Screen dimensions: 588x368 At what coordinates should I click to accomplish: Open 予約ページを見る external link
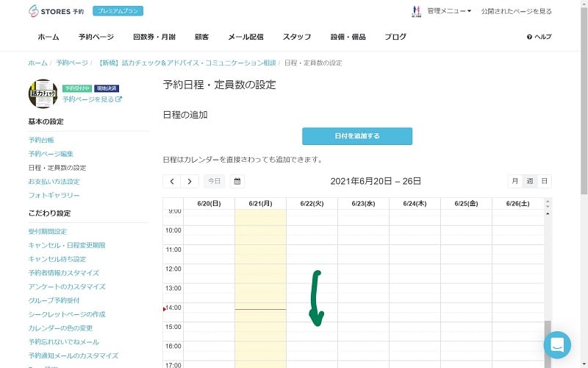(x=92, y=99)
